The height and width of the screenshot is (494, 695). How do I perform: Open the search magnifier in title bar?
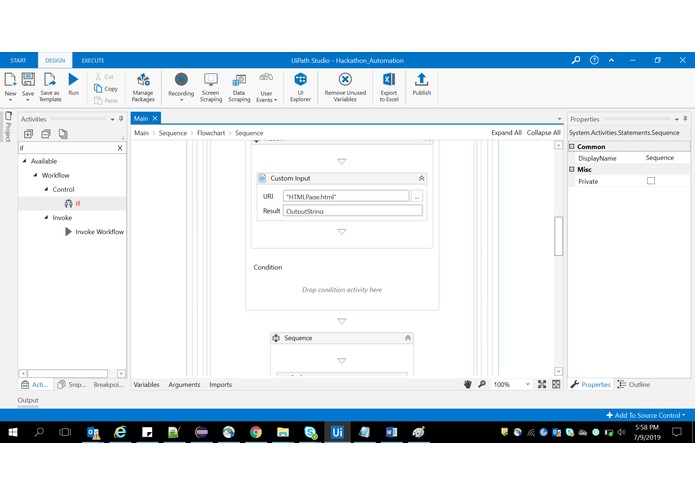tap(576, 60)
